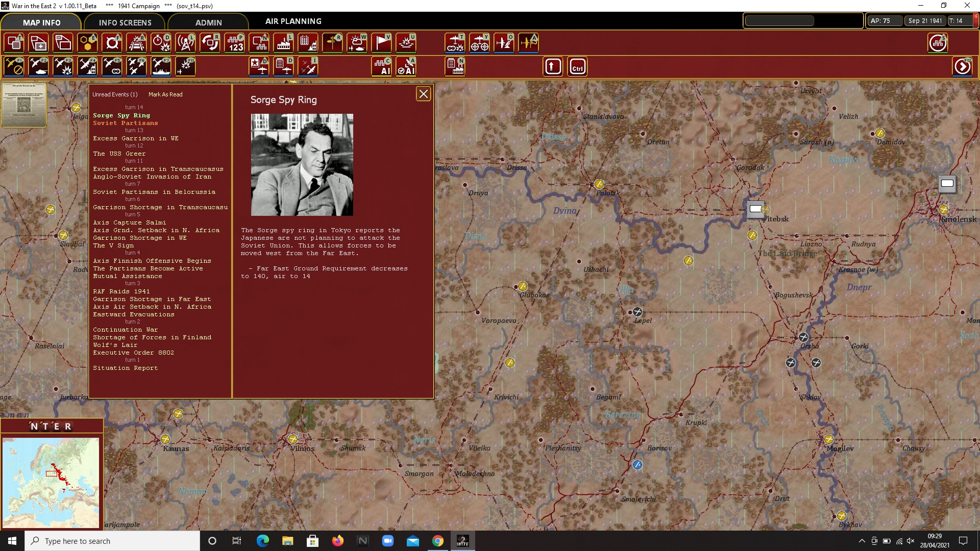This screenshot has height=551, width=980.
Task: Toggle the weather display icon
Action: point(357,43)
